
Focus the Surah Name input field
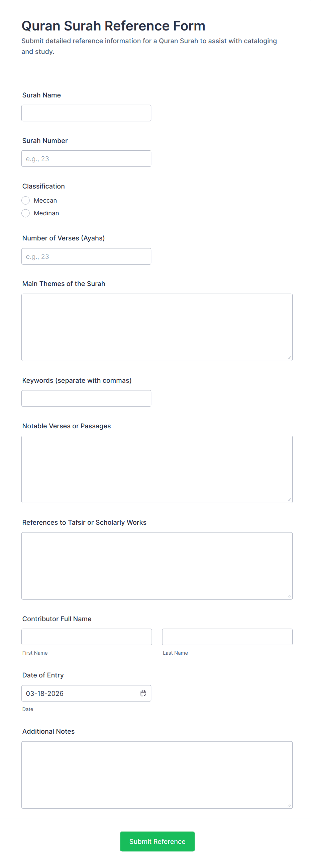(x=86, y=113)
